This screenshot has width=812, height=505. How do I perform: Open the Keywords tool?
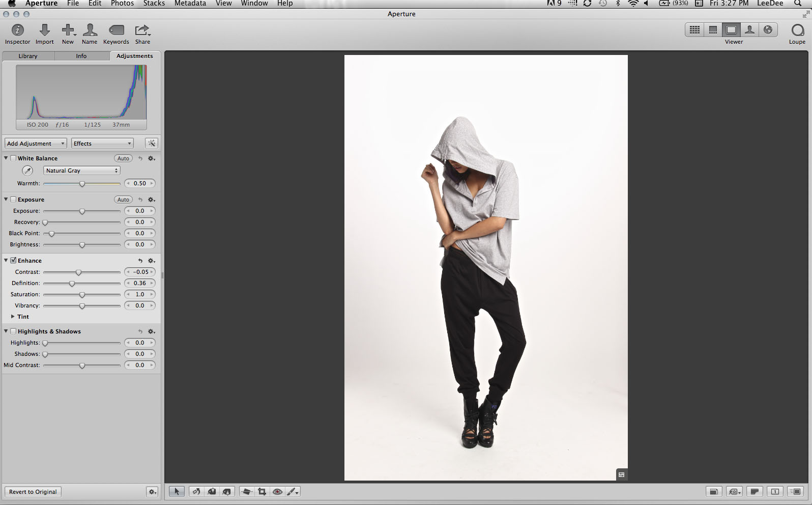pyautogui.click(x=116, y=31)
